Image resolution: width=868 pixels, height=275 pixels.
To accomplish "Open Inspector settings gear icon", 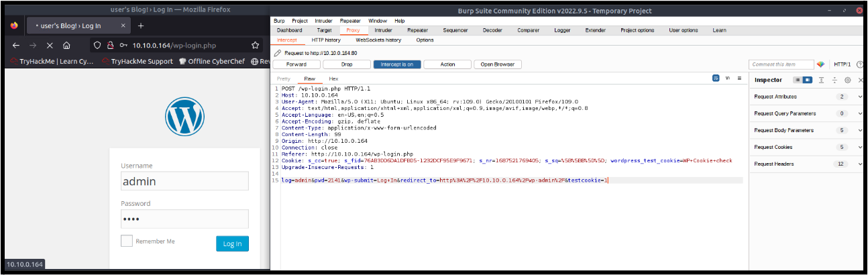I will (847, 80).
